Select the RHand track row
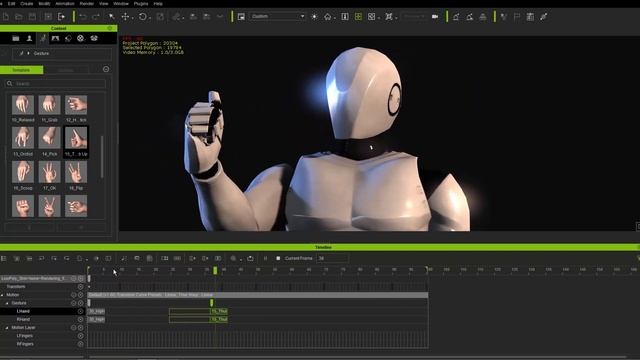Viewport: 640px width, 360px height. (42, 319)
